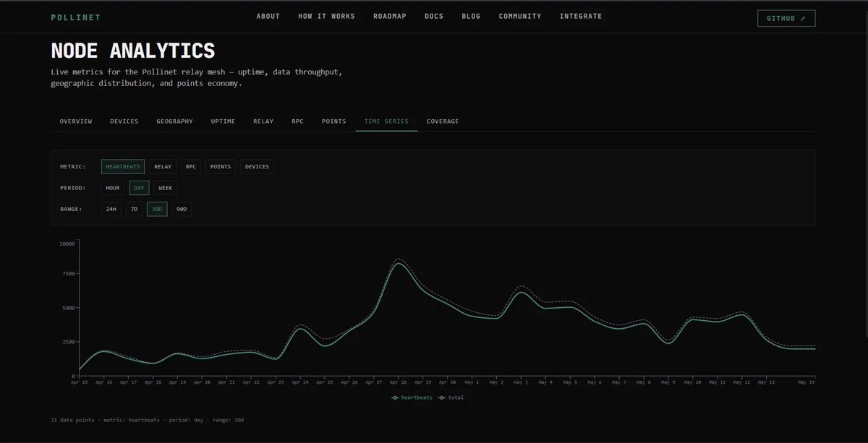Open the DOCS nav link
The width and height of the screenshot is (868, 443).
click(x=434, y=17)
